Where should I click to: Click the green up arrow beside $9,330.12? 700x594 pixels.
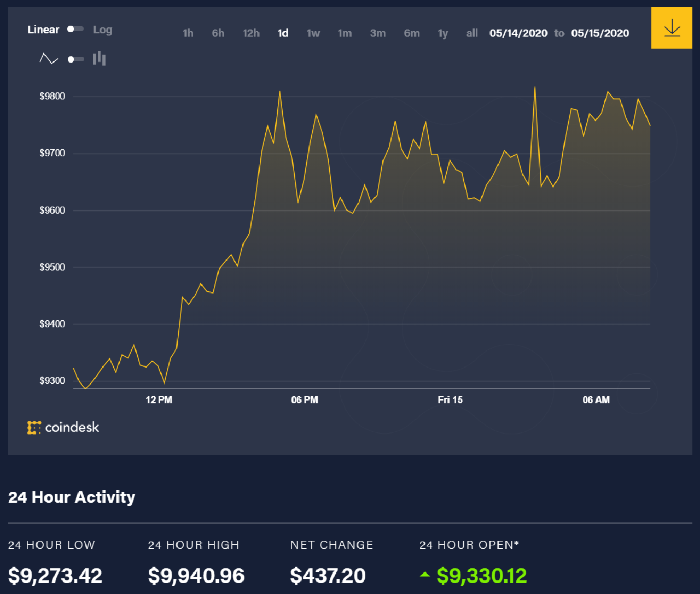(425, 574)
